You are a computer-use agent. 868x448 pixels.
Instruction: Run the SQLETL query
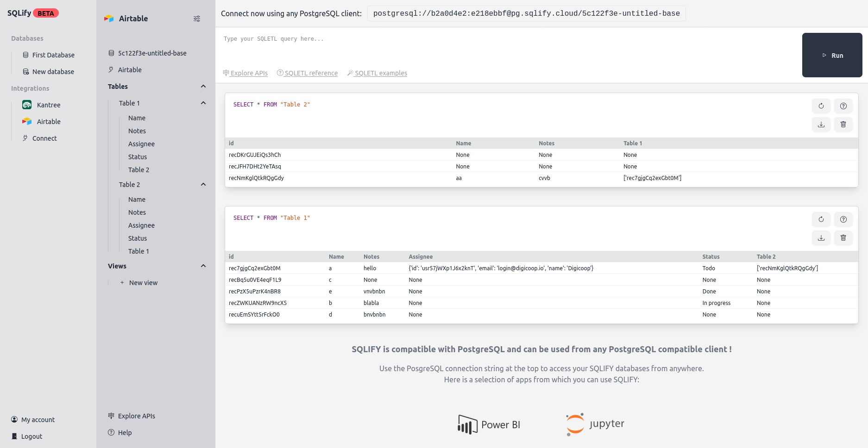tap(832, 55)
